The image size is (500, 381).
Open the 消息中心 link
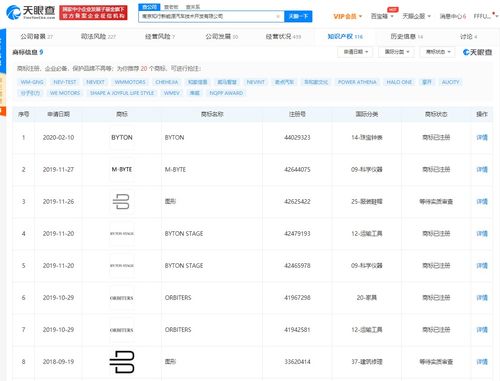coord(453,16)
